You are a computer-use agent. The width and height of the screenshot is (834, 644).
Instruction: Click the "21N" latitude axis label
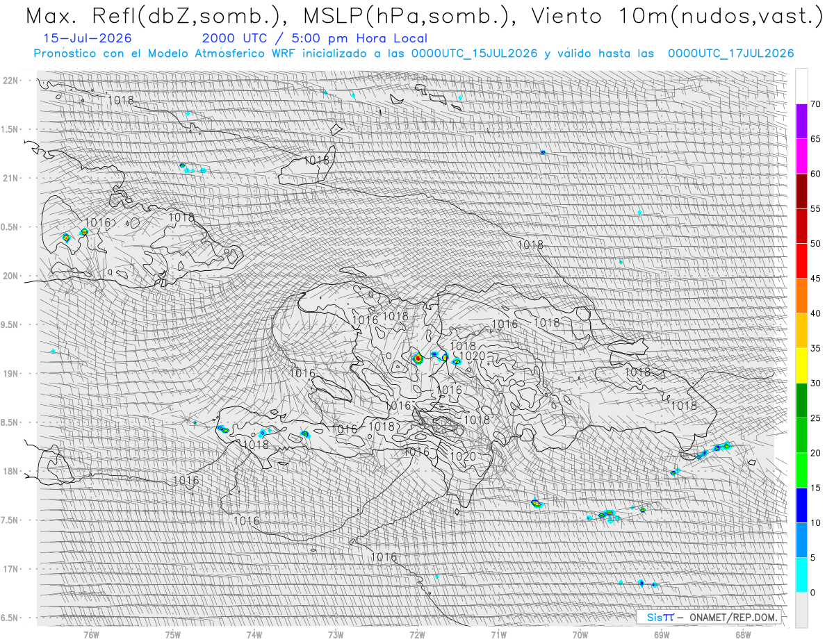pyautogui.click(x=11, y=178)
